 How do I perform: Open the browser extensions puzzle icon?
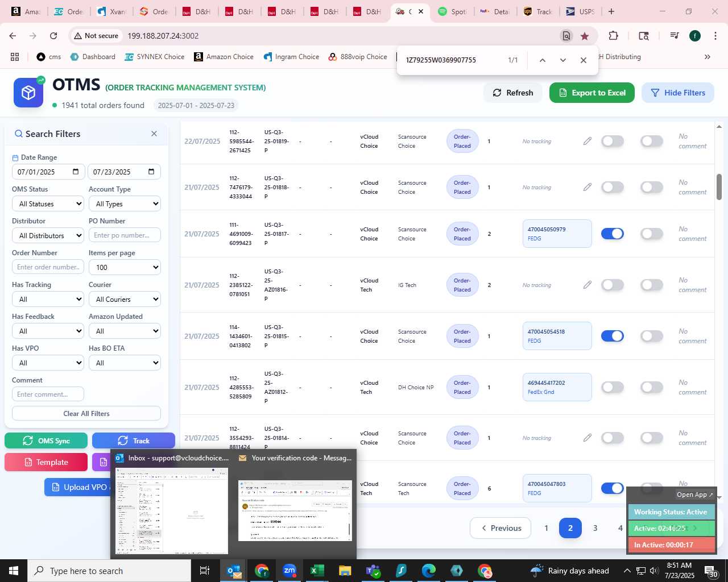point(613,36)
